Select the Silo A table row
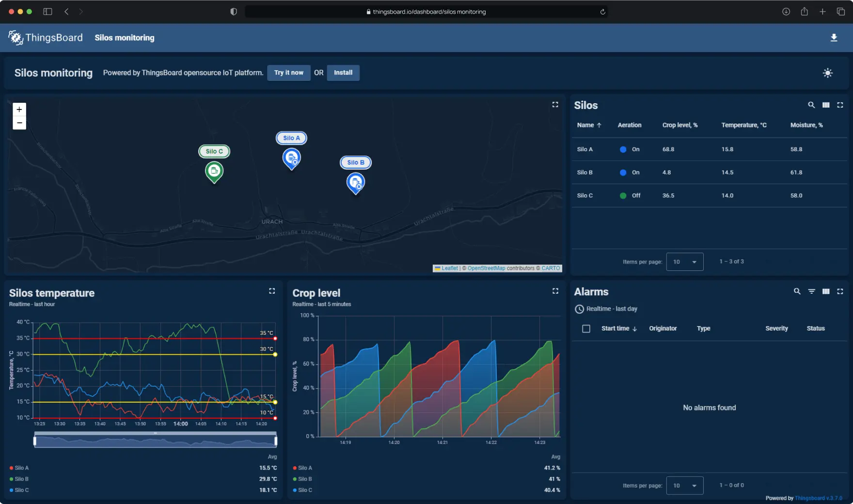 [x=709, y=149]
